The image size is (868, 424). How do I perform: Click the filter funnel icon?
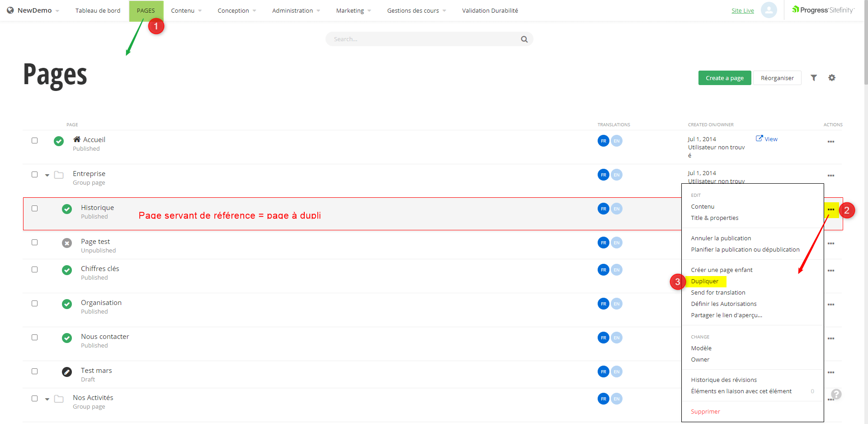coord(814,78)
